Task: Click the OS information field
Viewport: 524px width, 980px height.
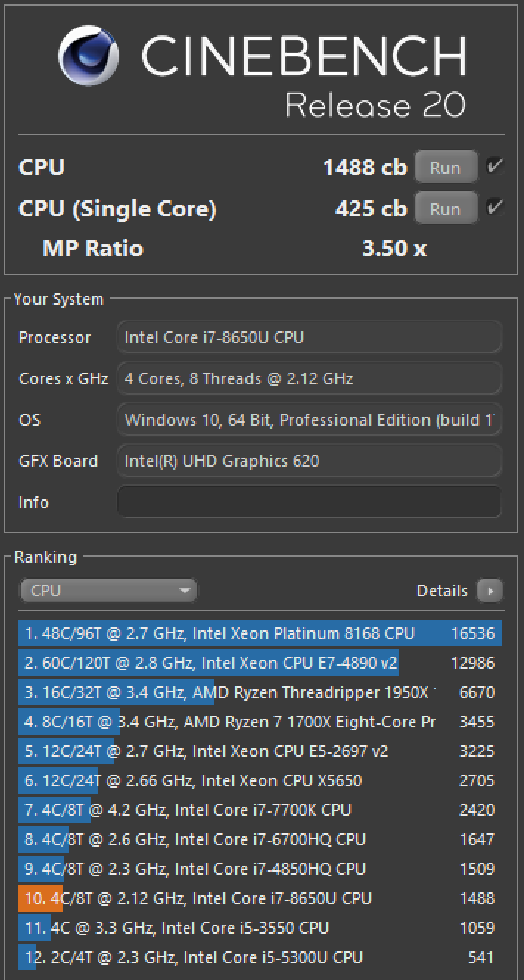Action: (309, 420)
